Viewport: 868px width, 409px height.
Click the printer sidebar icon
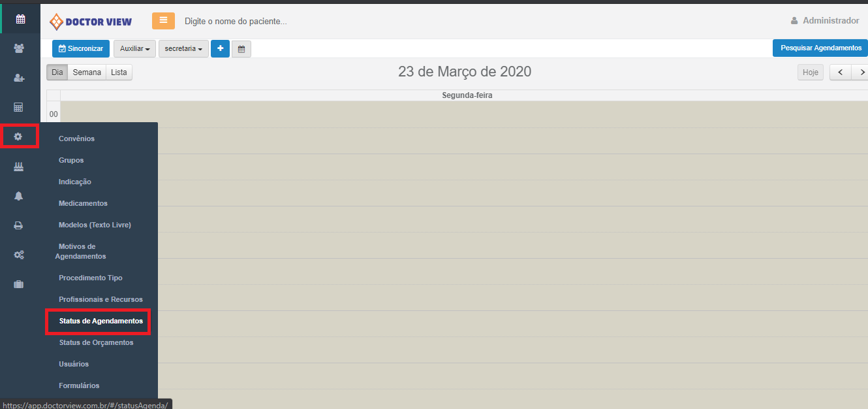click(19, 225)
